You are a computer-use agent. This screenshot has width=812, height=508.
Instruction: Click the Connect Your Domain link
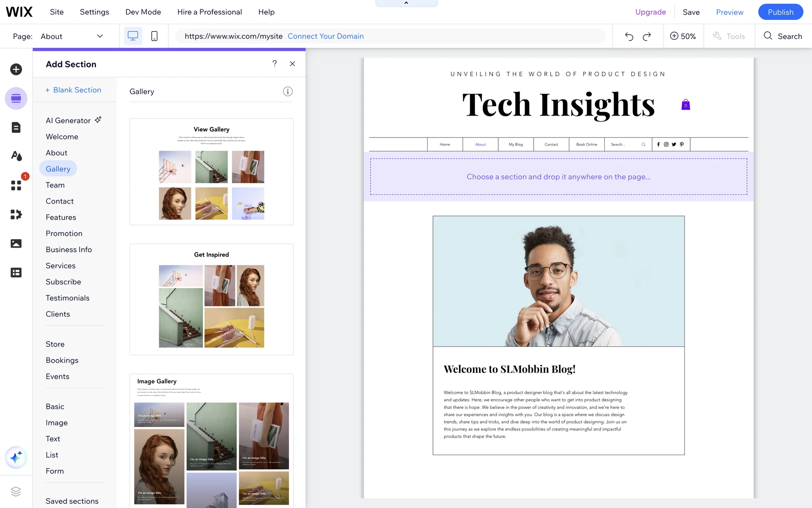pyautogui.click(x=325, y=36)
